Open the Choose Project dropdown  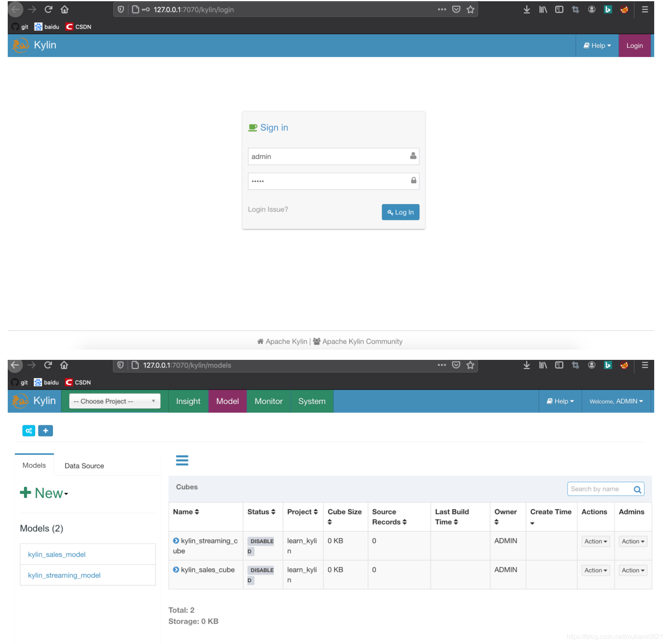115,401
